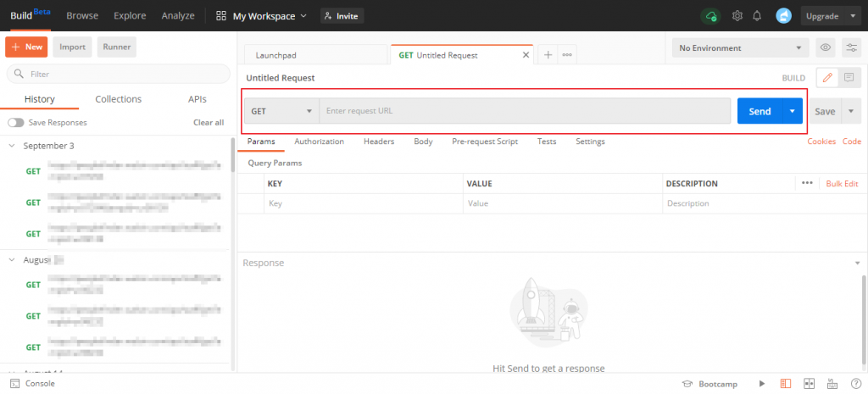Click the query param Key field
The width and height of the screenshot is (868, 394).
[363, 203]
